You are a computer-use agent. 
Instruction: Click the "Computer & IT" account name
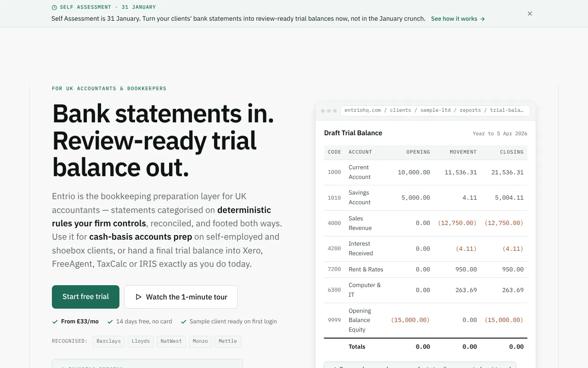tap(365, 290)
